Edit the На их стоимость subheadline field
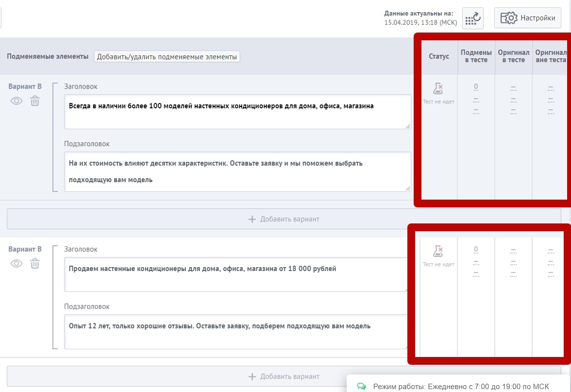The height and width of the screenshot is (392, 571). [x=237, y=171]
